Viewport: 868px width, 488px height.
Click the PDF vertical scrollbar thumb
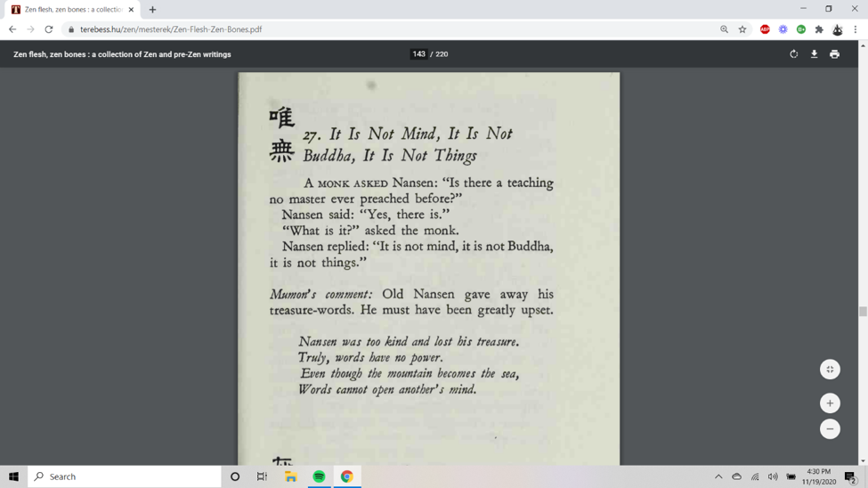click(863, 312)
